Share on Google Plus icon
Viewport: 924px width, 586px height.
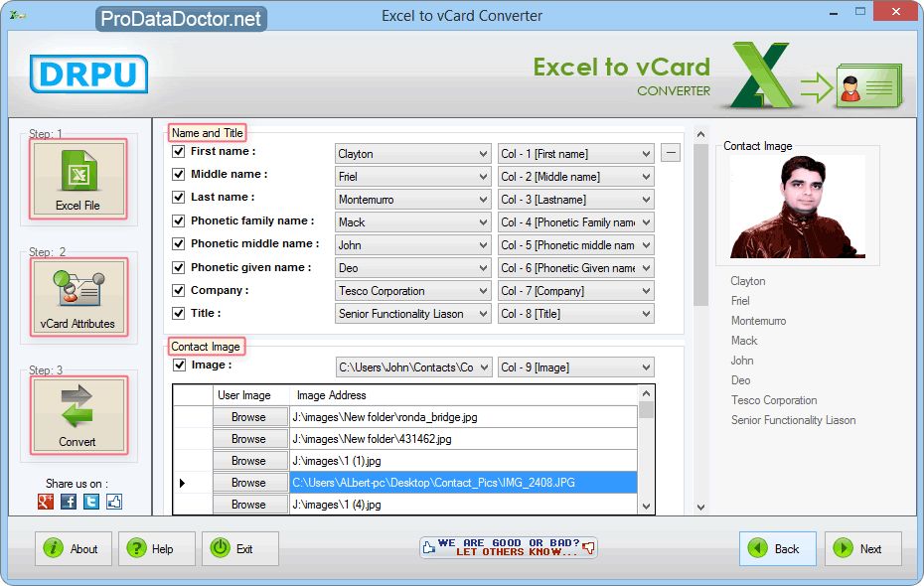(46, 502)
